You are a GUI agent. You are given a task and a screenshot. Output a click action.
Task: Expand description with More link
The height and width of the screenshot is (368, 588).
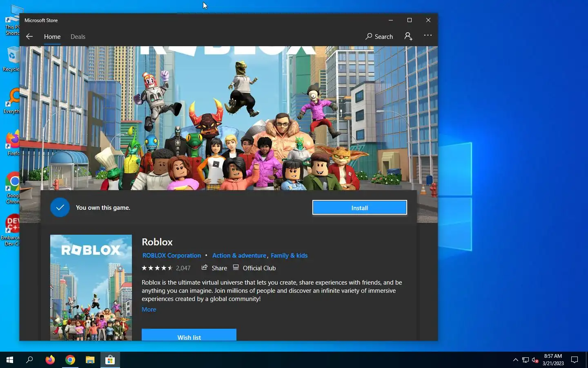149,310
